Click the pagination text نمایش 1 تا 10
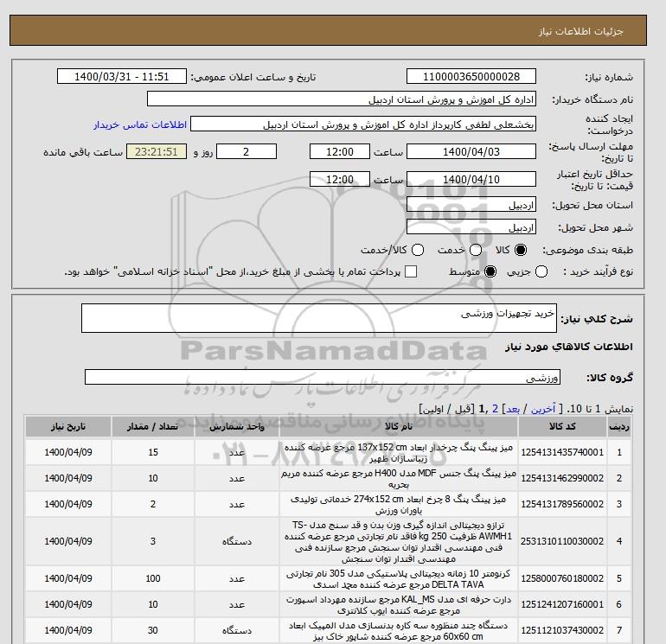 600,409
